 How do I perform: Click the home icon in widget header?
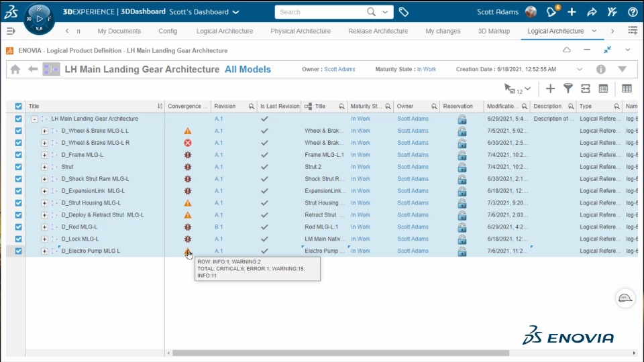pyautogui.click(x=15, y=69)
